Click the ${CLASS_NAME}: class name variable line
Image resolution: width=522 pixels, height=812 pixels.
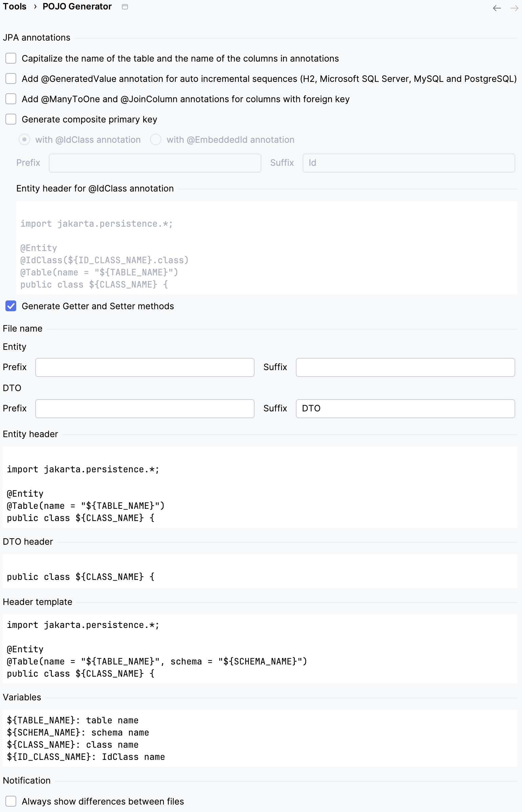click(72, 745)
